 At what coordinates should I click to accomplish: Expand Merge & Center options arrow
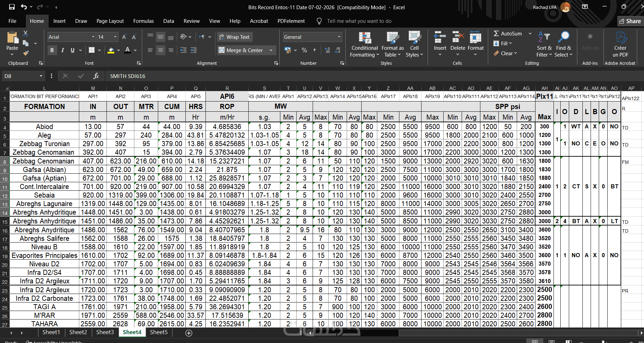271,50
